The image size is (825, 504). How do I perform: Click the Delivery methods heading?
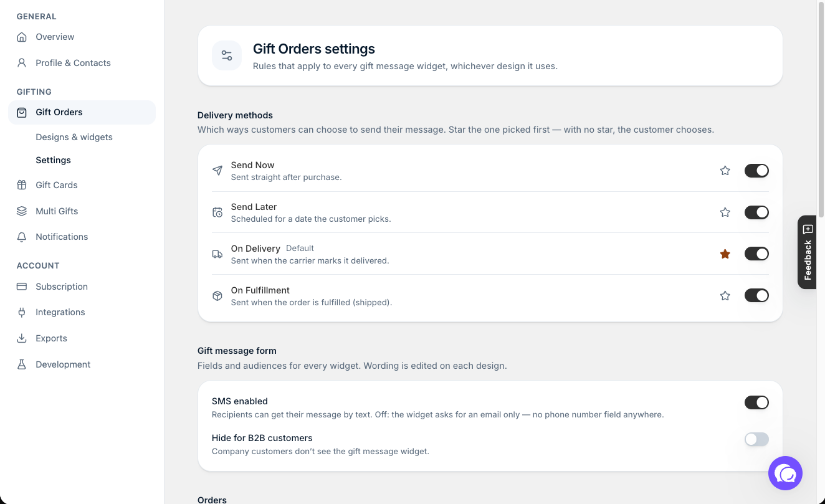235,115
